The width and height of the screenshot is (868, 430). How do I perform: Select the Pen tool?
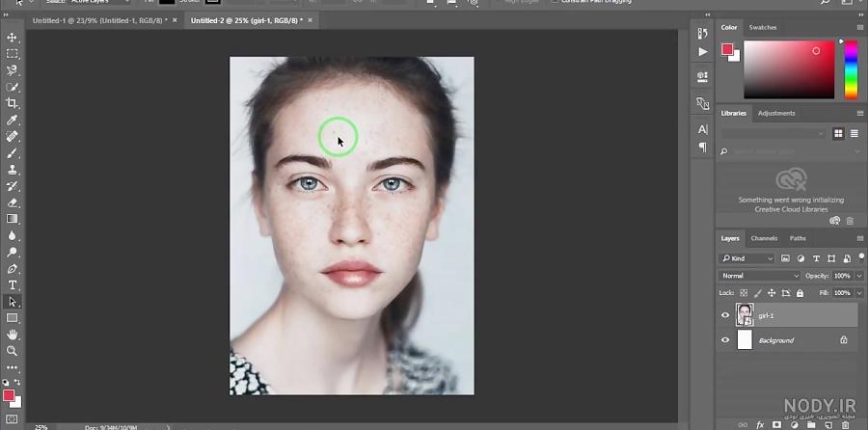(x=12, y=268)
